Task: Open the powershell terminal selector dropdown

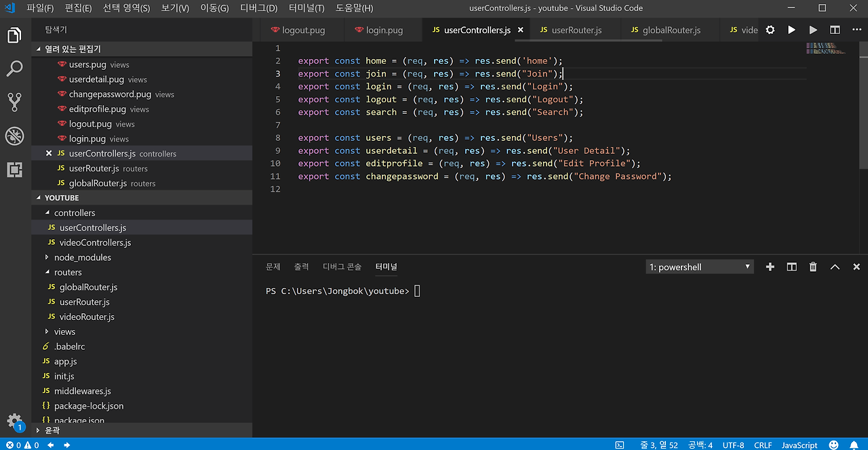Action: pos(700,267)
